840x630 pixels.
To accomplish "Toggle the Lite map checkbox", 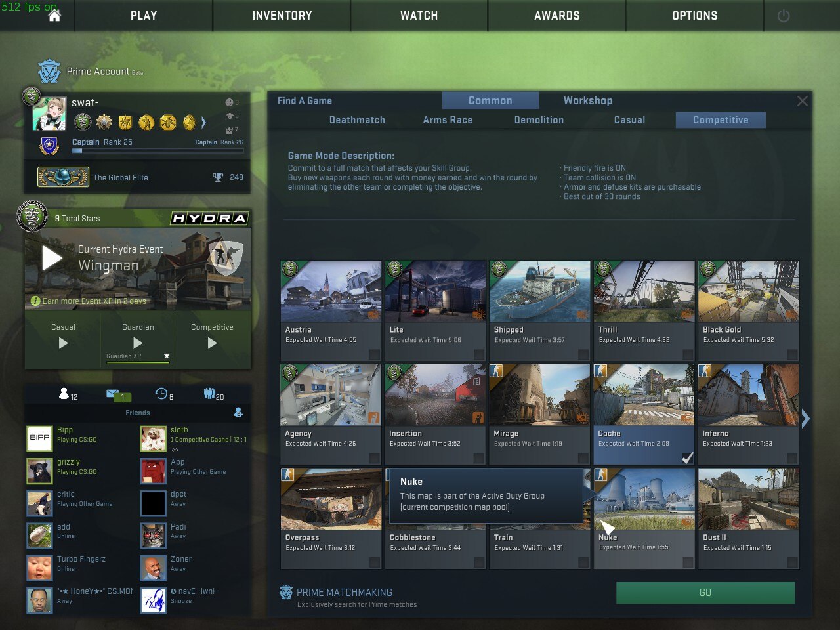I will (x=479, y=354).
